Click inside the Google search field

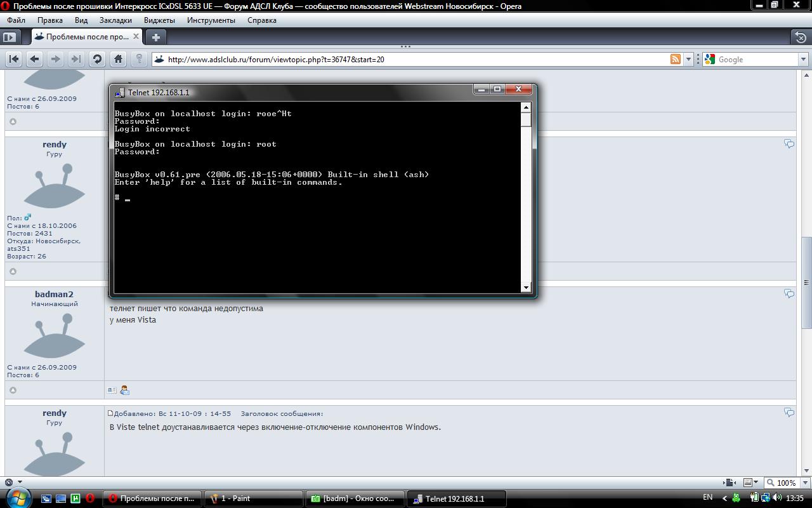pos(755,59)
